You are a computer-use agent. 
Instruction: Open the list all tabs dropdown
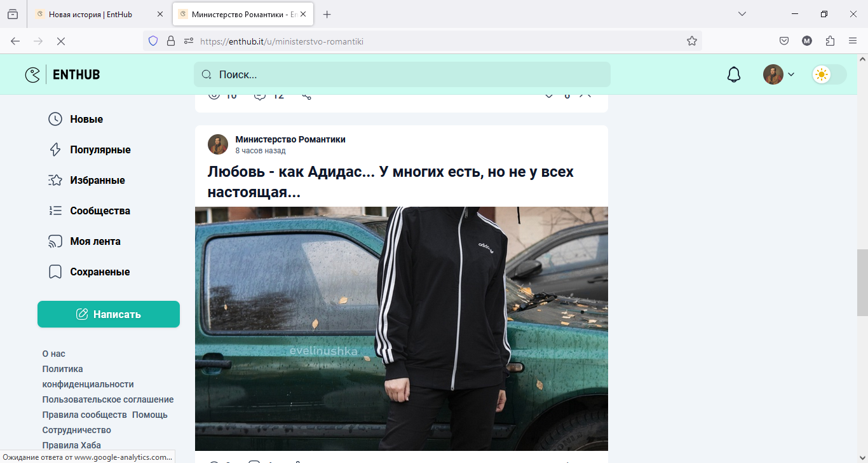[742, 14]
